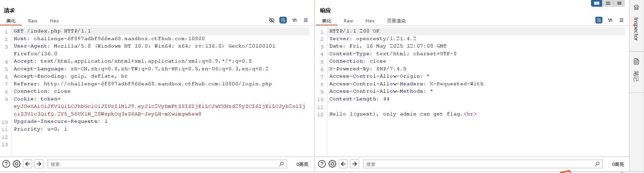Image resolution: width=644 pixels, height=173 pixels.
Task: Go to next search match in response
Action: click(355, 164)
